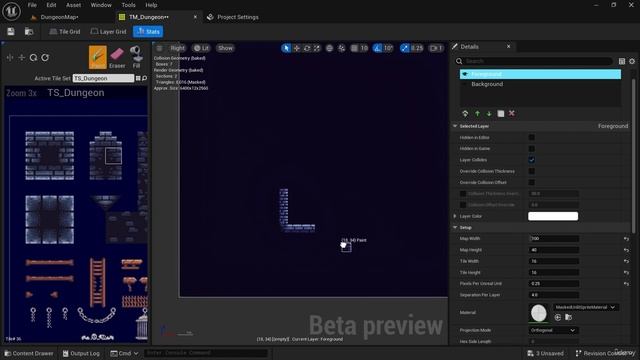This screenshot has width=640, height=360.
Task: Use selected asset for Material
Action: (558, 317)
